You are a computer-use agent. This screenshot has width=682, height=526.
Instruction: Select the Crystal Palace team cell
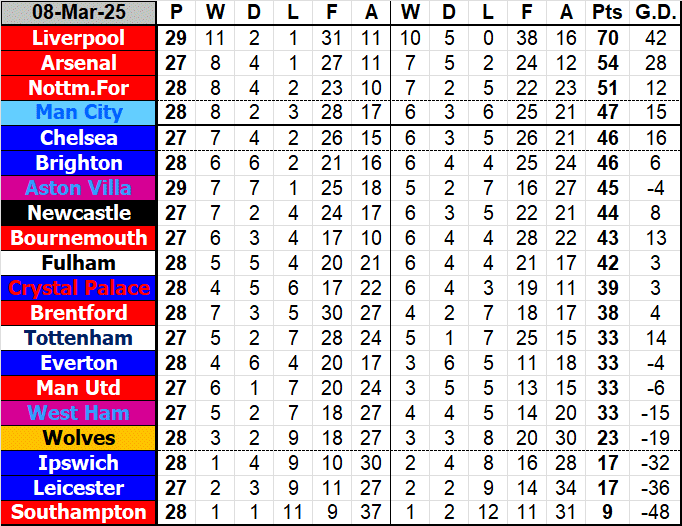tap(79, 288)
